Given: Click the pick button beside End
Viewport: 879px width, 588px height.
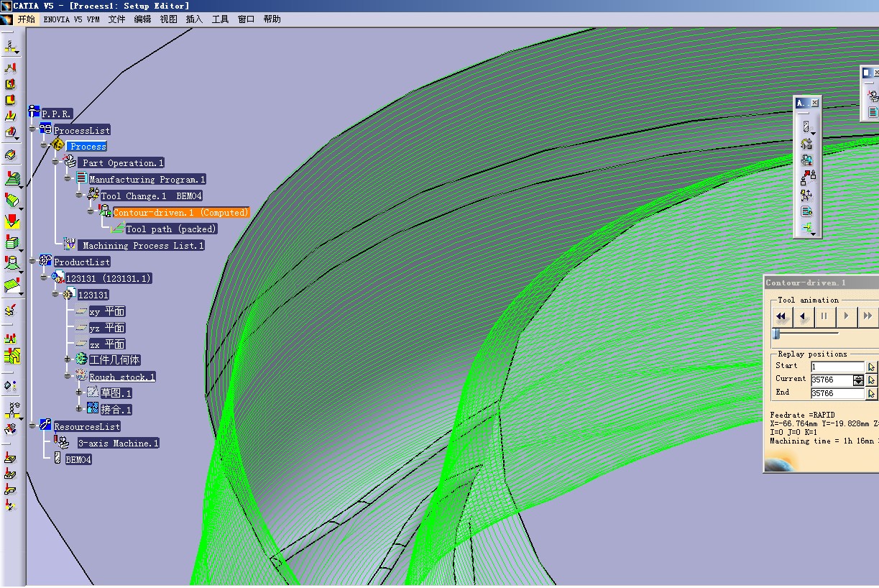Looking at the screenshot, I should tap(872, 393).
